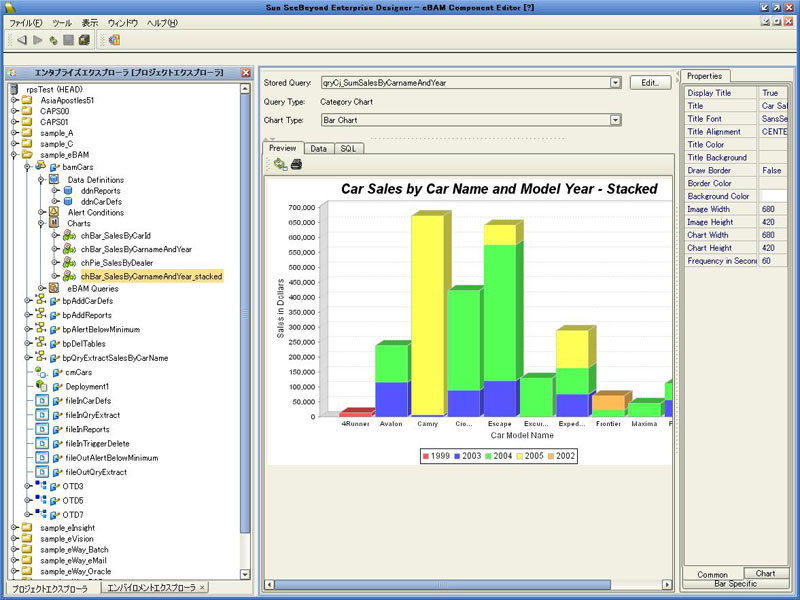Click the save toolbar icon
The image size is (800, 600).
coord(68,40)
